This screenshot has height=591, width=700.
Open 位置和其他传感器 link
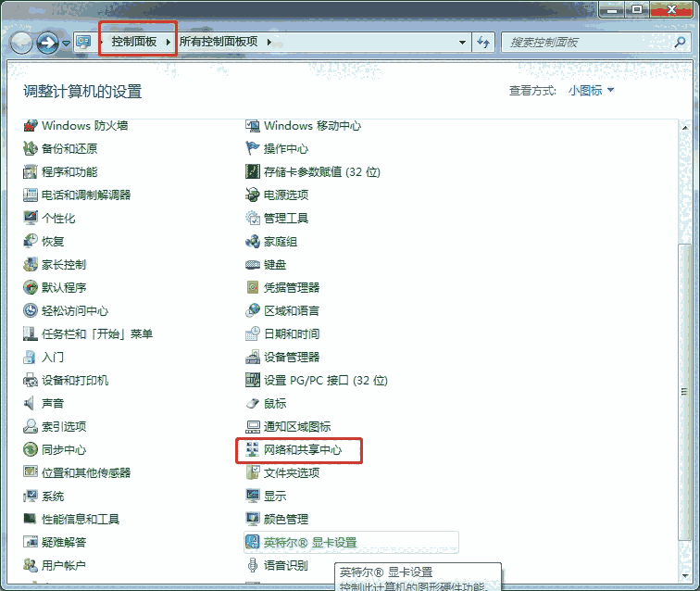pos(86,473)
